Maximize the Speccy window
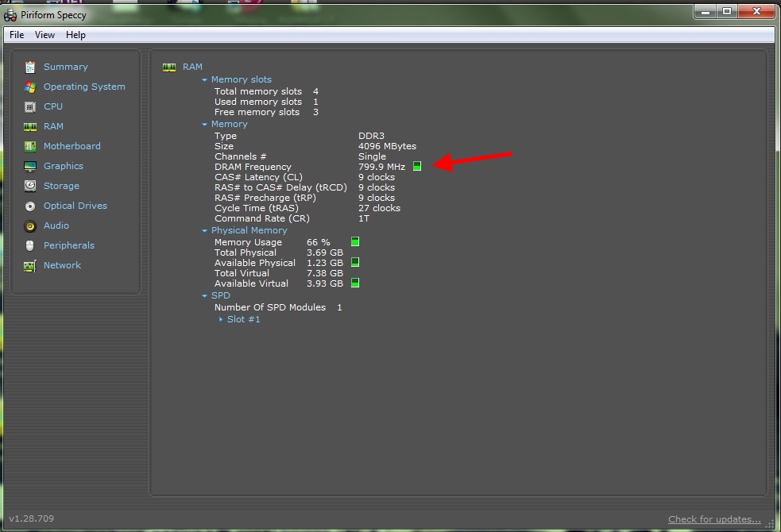Viewport: 781px width, 532px height. (x=727, y=11)
